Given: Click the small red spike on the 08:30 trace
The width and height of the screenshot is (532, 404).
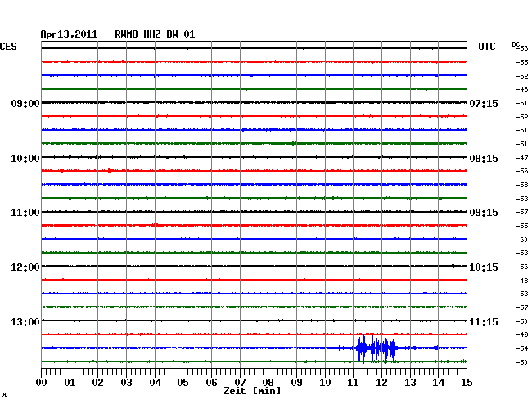Looking at the screenshot, I should pos(110,170).
